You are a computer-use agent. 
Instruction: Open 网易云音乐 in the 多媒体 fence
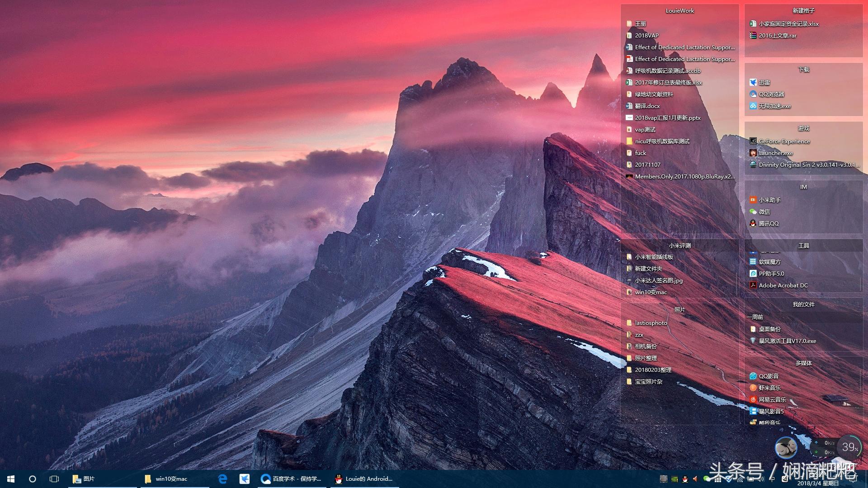pos(772,400)
